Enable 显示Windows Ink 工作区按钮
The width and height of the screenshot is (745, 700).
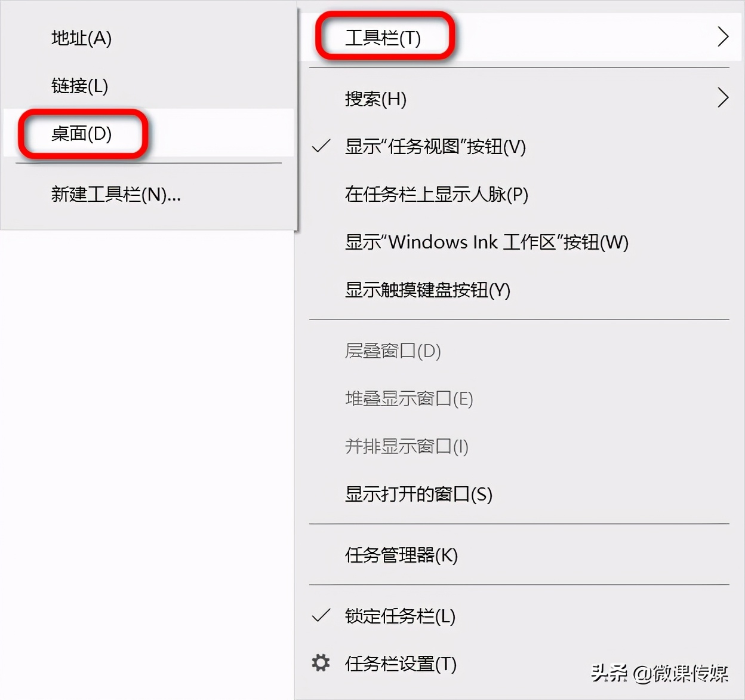click(x=486, y=242)
